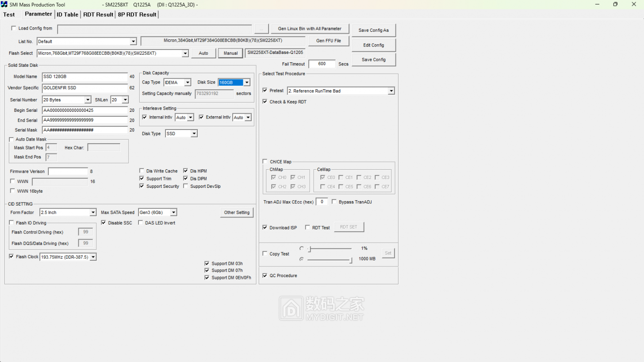
Task: Toggle the External Intlv checkbox
Action: [x=201, y=117]
